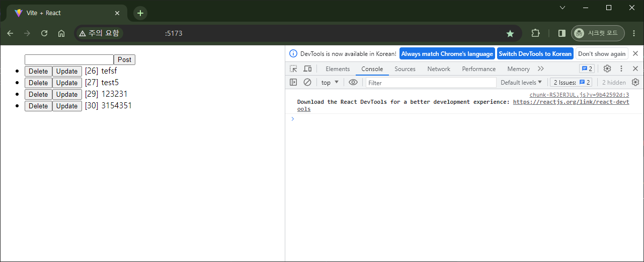Click the incognito profile badge
Viewport: 644px width, 262px height.
pyautogui.click(x=599, y=33)
